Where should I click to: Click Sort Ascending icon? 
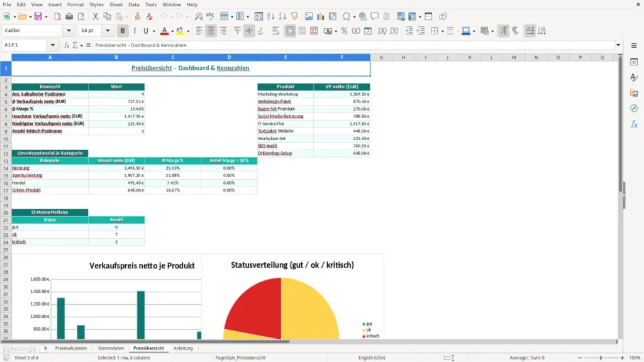click(x=270, y=16)
